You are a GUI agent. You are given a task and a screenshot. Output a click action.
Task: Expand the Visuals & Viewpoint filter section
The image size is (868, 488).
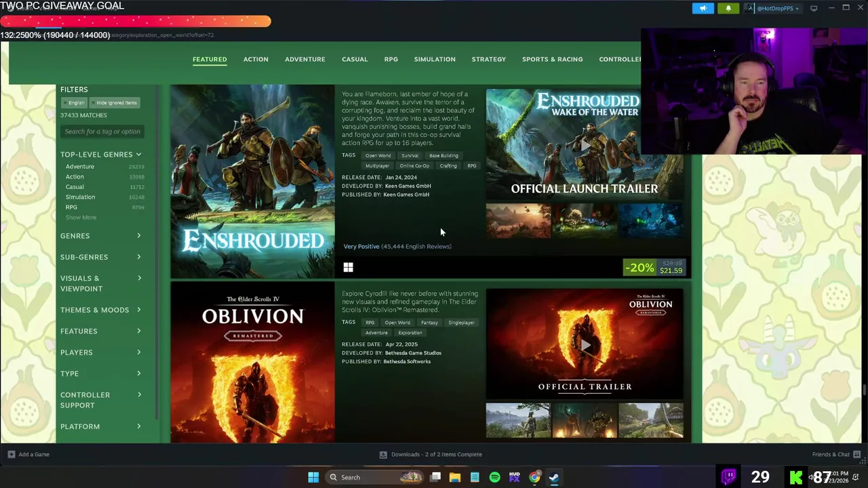pos(101,283)
